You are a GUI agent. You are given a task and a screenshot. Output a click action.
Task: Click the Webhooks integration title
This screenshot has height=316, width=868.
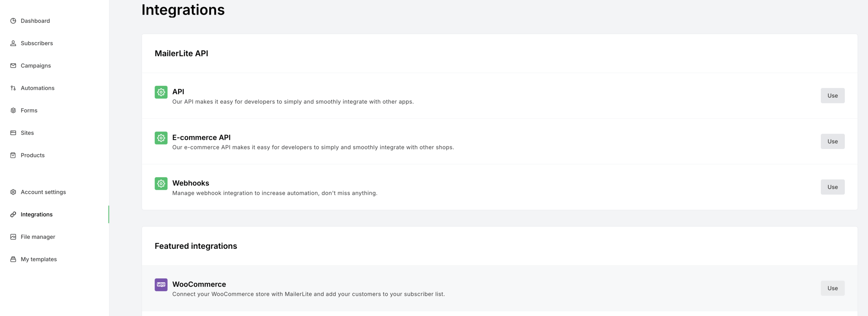191,183
